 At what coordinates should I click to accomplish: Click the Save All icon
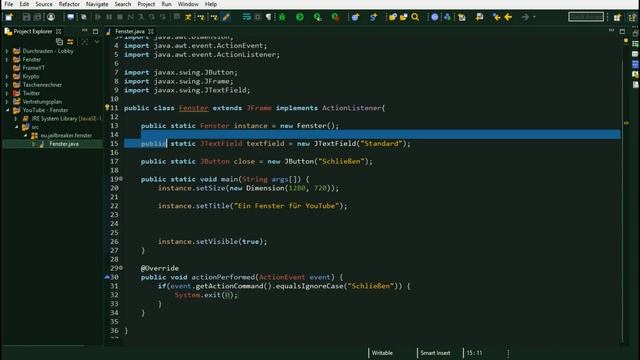[x=38, y=17]
